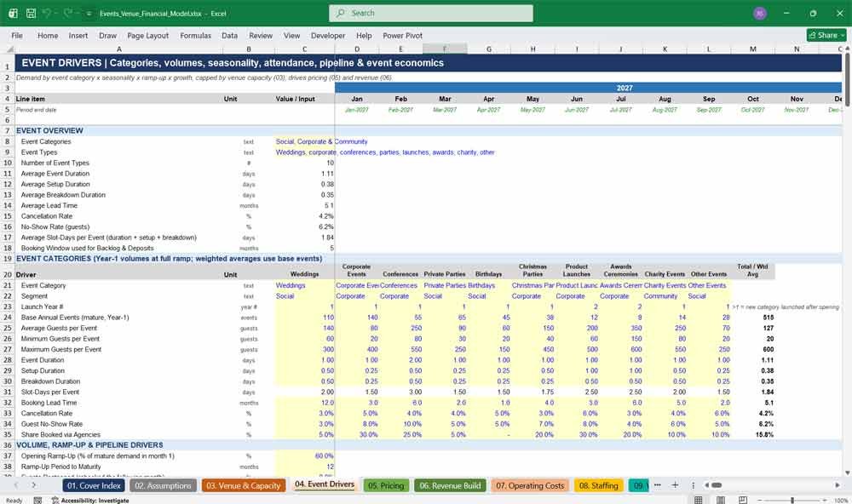852x504 pixels.
Task: Switch to 06. Revenue Build sheet tab
Action: tap(450, 485)
